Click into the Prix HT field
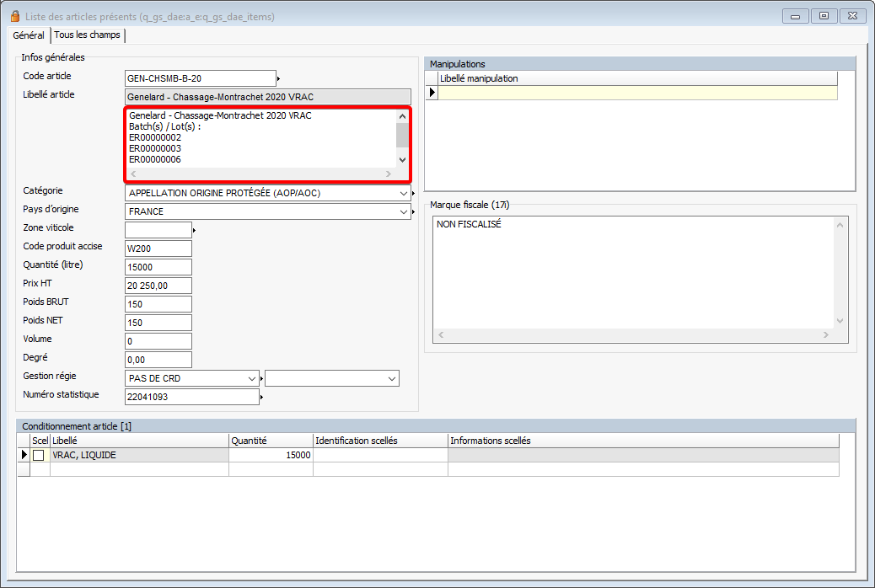 [x=158, y=286]
